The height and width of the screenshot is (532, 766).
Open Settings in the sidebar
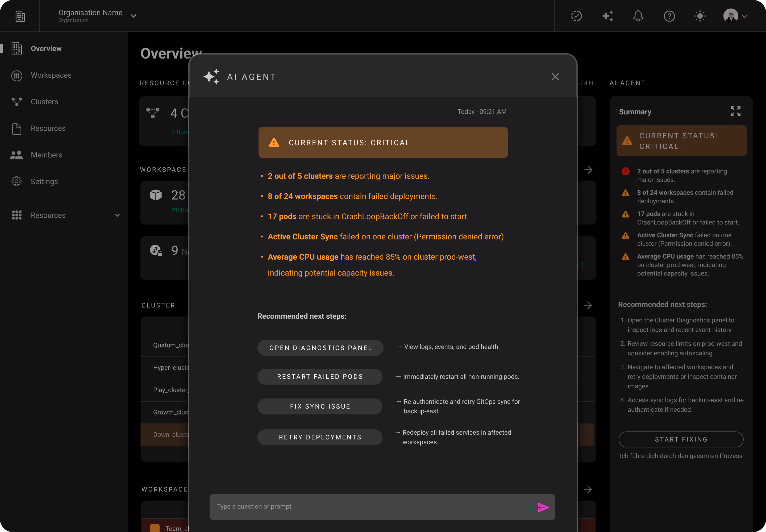click(44, 182)
